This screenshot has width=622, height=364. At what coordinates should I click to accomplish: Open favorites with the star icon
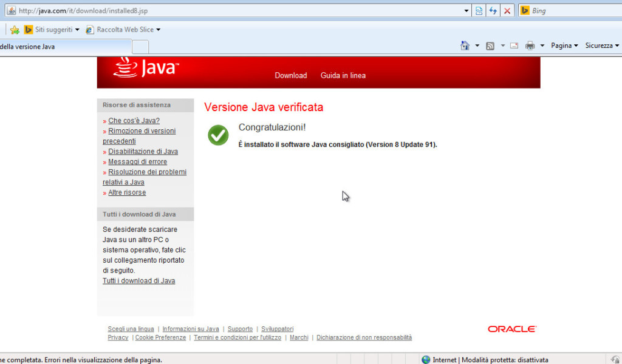click(15, 30)
